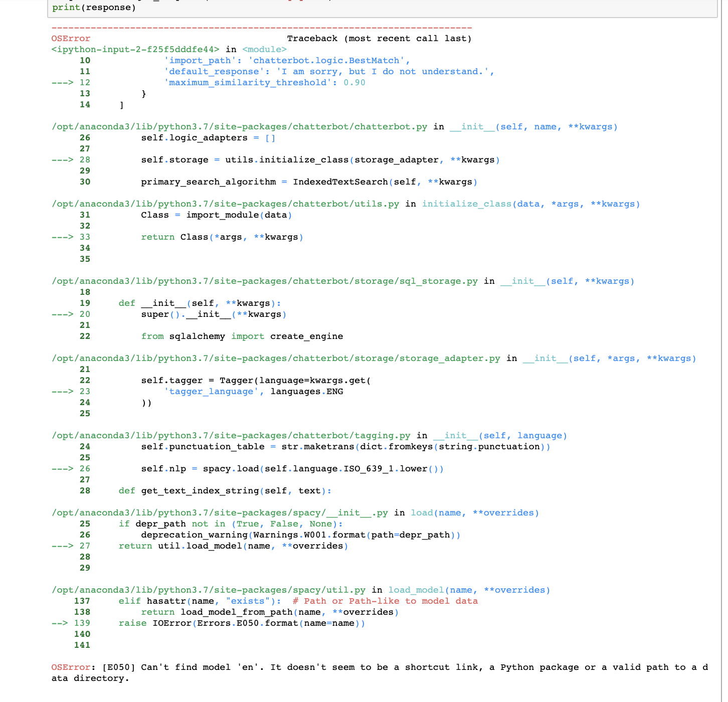Click the spacy.load line
728x702 pixels.
(292, 469)
